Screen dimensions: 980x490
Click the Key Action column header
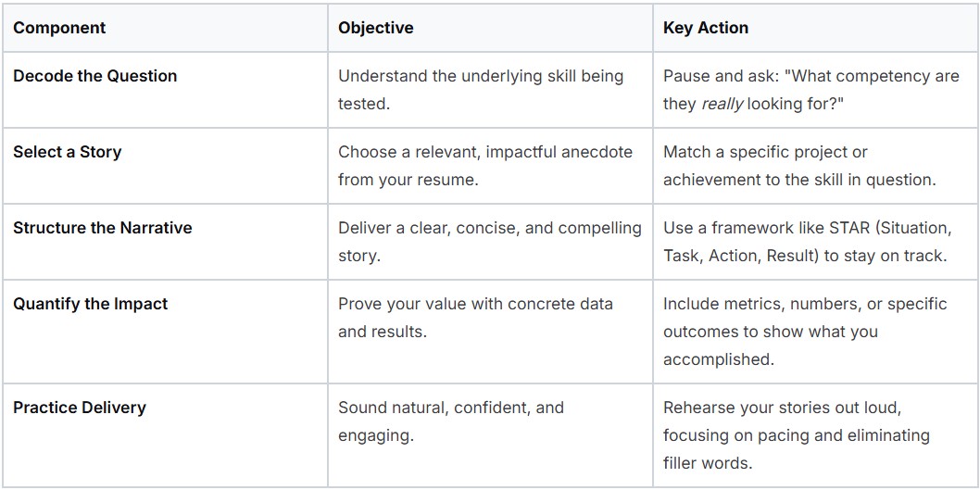tap(705, 28)
